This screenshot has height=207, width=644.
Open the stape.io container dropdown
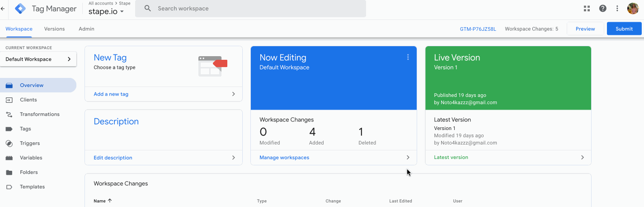[x=106, y=12]
